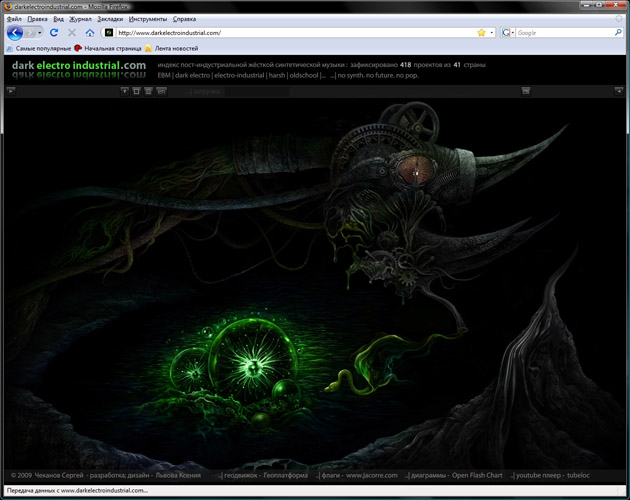Click the creature's orange eye in artwork

[416, 170]
